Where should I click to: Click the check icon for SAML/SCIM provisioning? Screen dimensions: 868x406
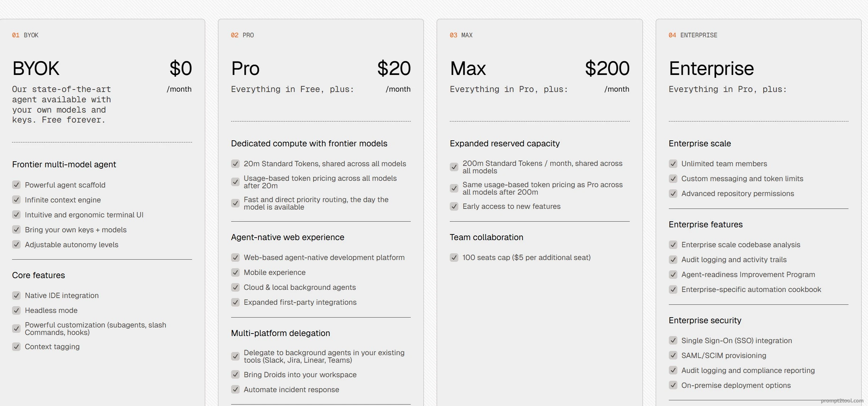tap(673, 356)
